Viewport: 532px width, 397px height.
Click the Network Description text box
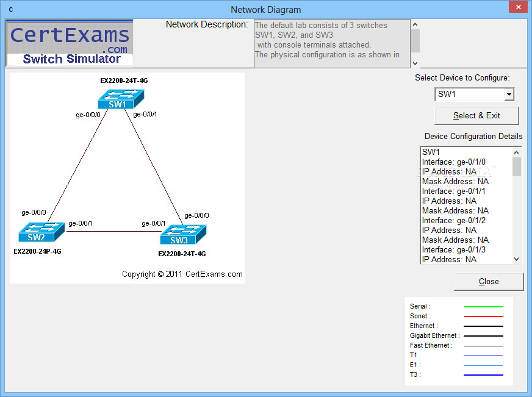[x=332, y=43]
